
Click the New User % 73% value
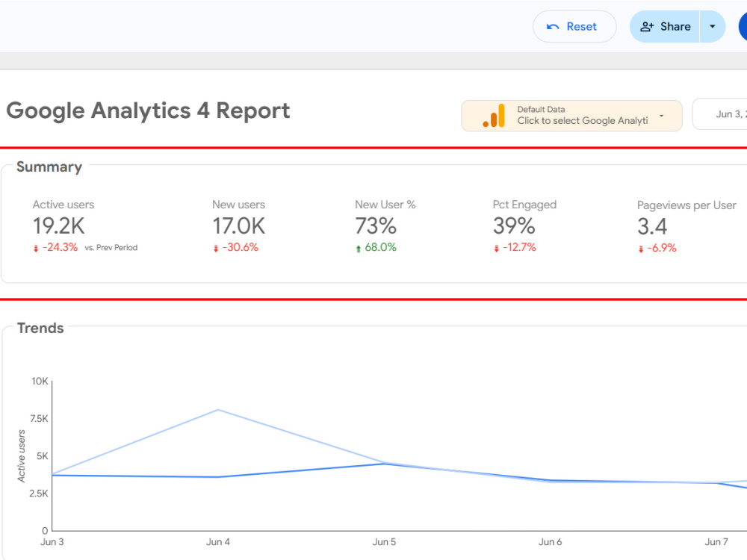pyautogui.click(x=376, y=225)
